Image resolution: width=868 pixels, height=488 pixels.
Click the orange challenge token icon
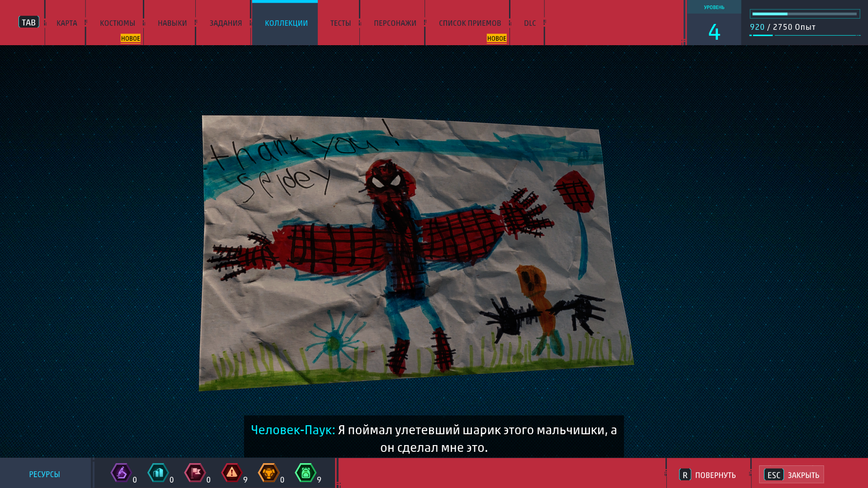269,473
